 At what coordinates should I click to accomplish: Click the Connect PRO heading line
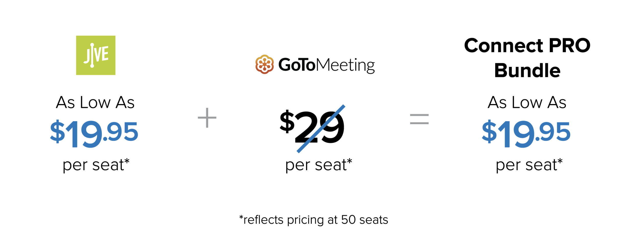[527, 46]
